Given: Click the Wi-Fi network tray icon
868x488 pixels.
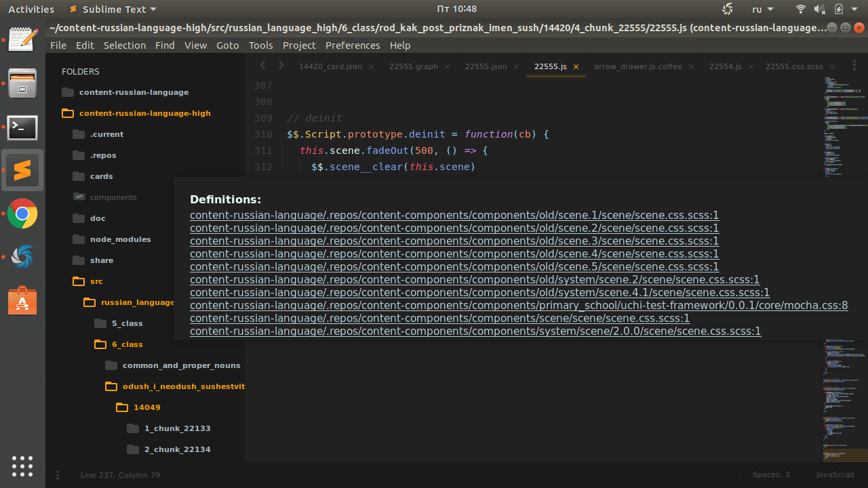Looking at the screenshot, I should click(801, 9).
